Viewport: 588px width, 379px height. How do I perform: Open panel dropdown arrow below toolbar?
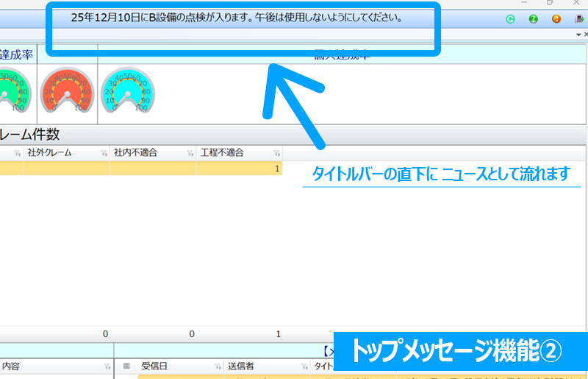pos(578,35)
